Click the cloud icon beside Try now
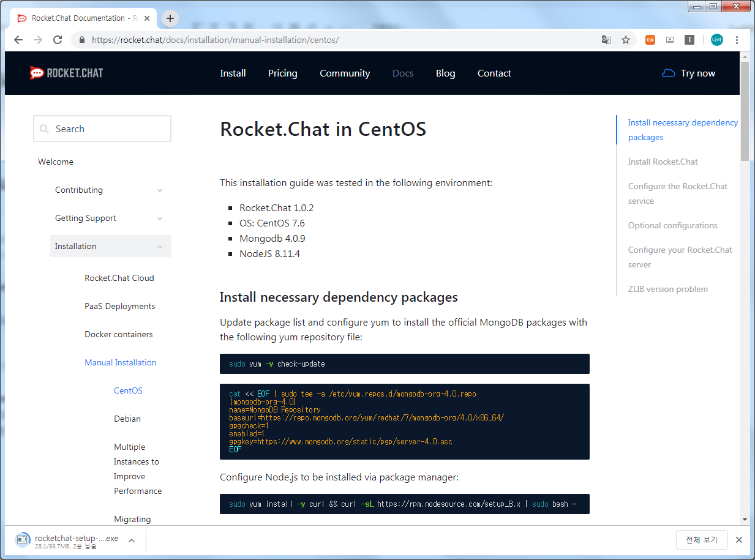755x560 pixels. (x=669, y=73)
